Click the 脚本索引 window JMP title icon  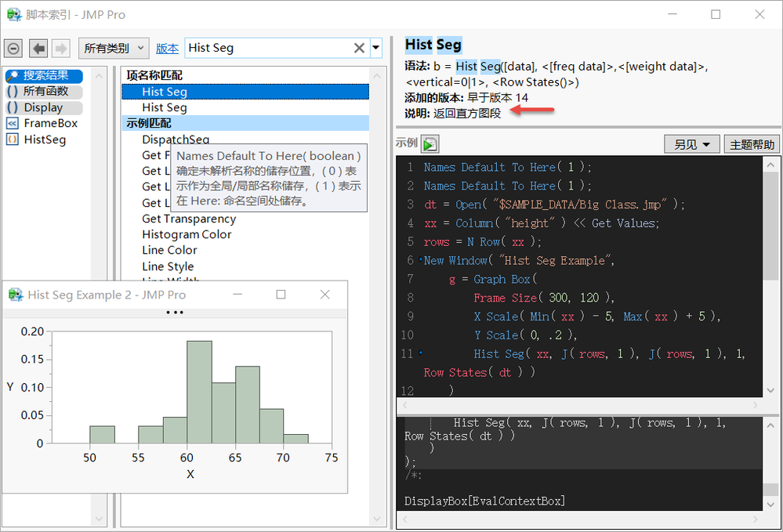[14, 14]
